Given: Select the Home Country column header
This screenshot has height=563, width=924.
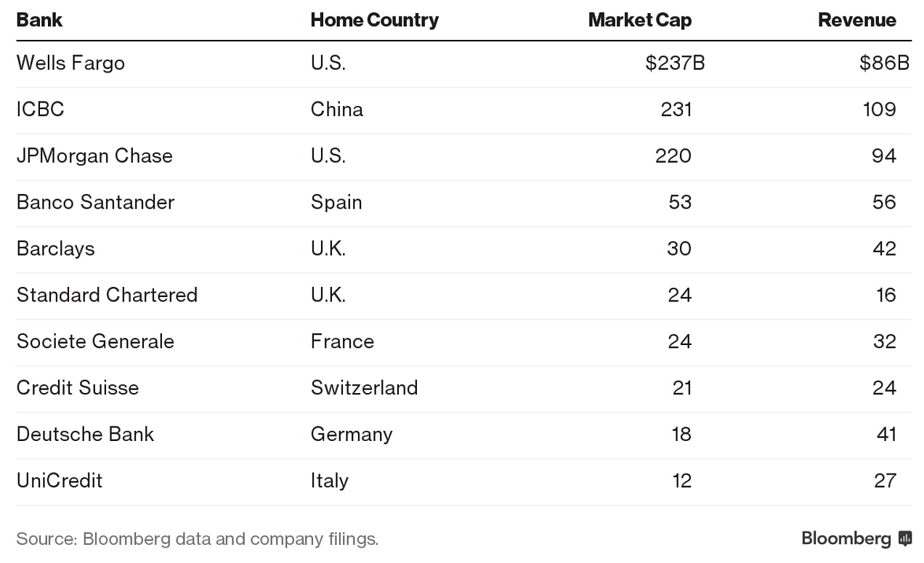Looking at the screenshot, I should (x=374, y=20).
